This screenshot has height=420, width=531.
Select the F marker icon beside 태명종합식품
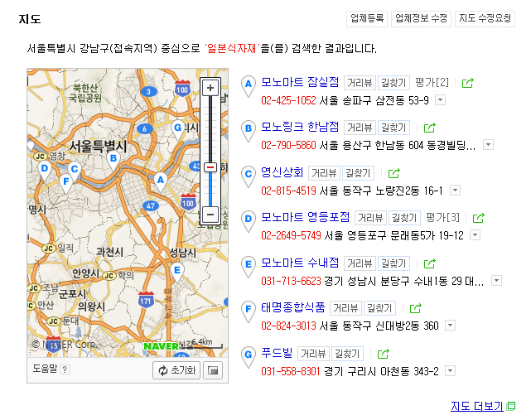tap(248, 310)
